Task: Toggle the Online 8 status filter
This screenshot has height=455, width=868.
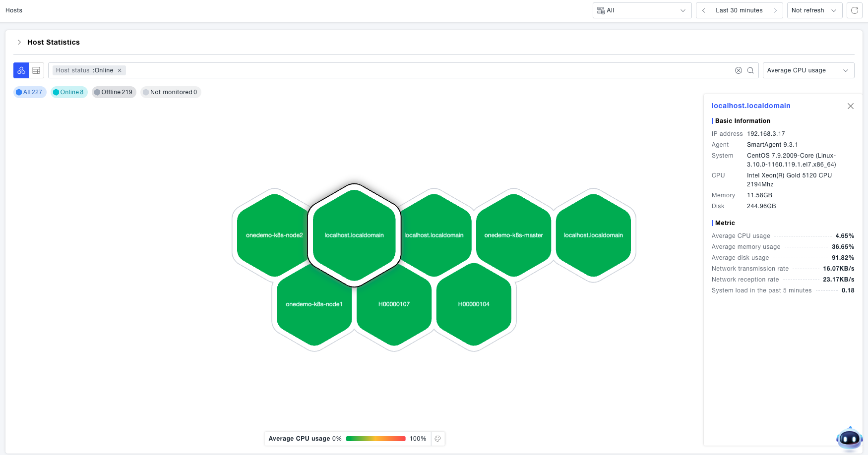Action: (69, 92)
